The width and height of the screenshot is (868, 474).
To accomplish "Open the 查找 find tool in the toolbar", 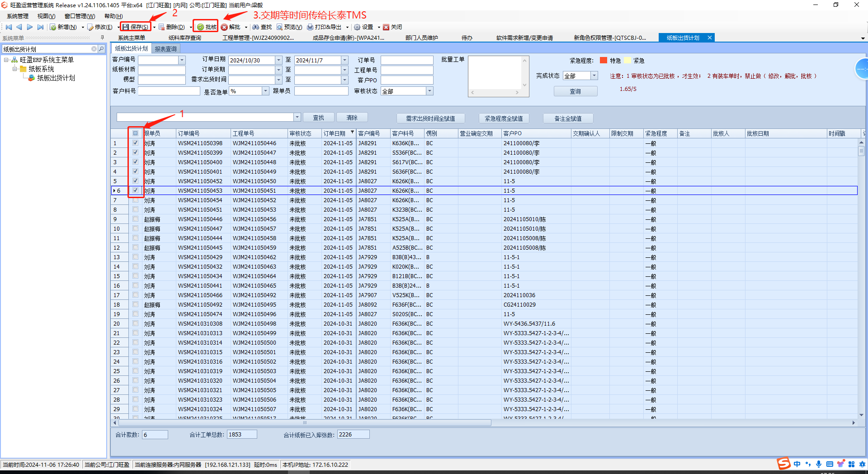I will coord(262,27).
